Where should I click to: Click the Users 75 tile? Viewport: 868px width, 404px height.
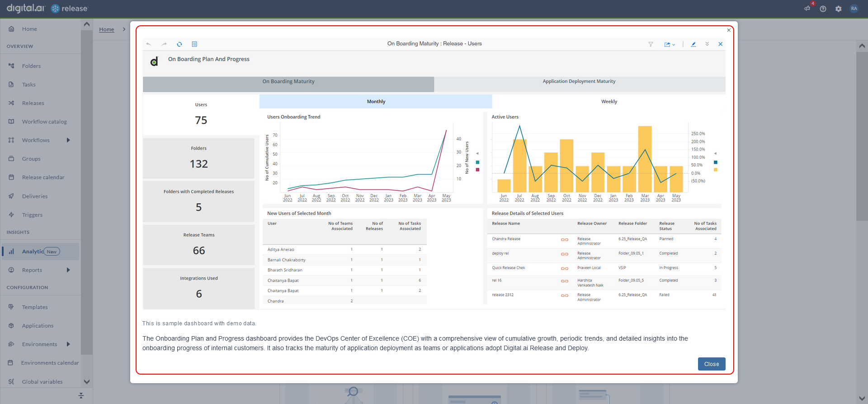tap(201, 114)
